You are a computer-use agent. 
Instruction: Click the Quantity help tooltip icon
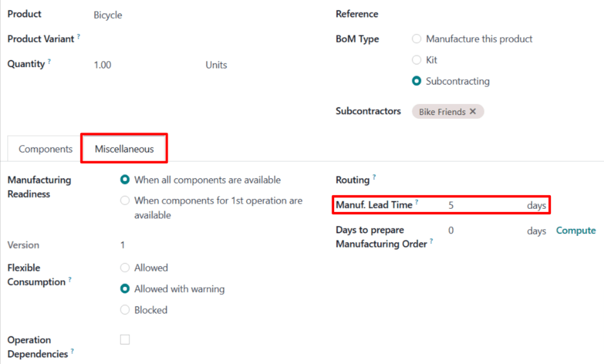coord(50,62)
